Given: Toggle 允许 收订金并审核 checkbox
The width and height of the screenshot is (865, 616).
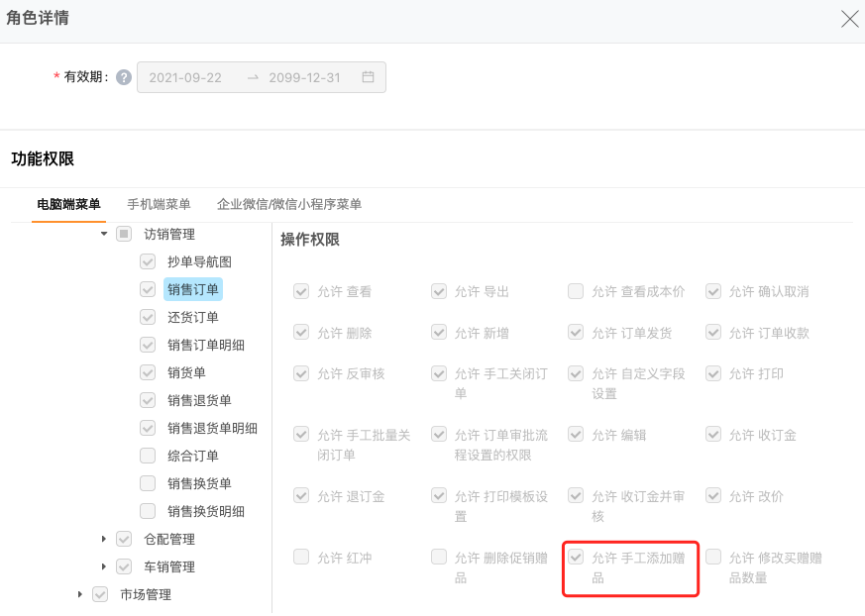Looking at the screenshot, I should point(576,496).
